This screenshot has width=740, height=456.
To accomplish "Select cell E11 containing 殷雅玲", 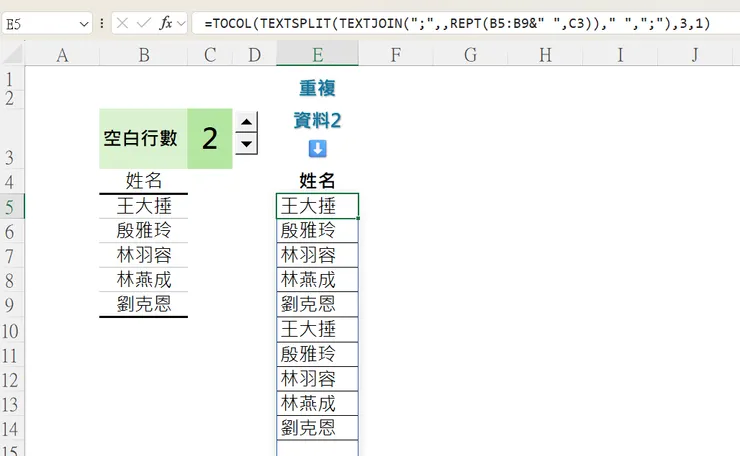I will 317,354.
